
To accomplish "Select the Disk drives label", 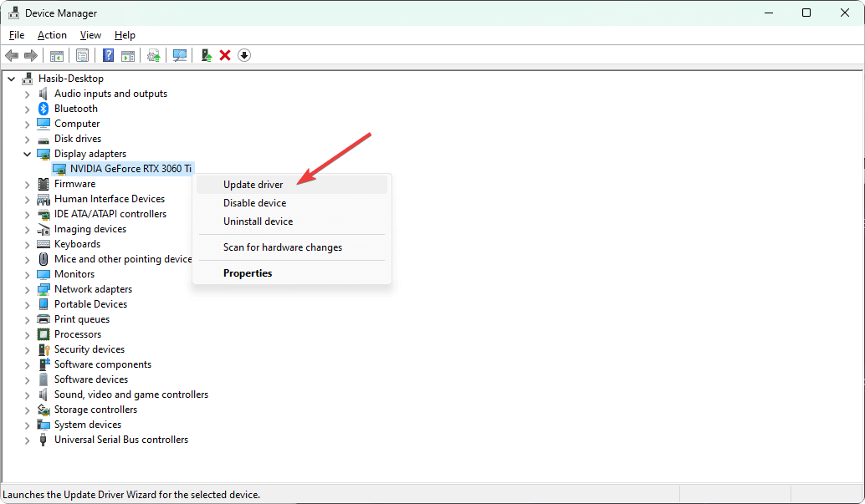I will coord(78,139).
